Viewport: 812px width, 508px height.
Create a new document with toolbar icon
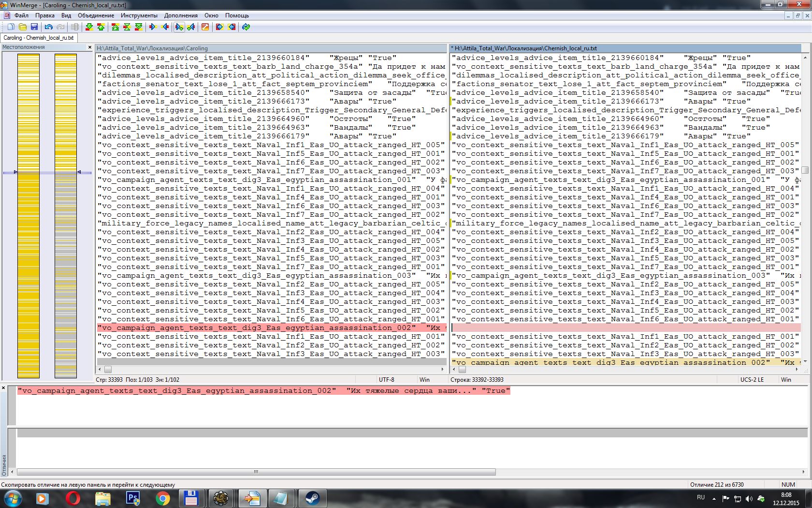[x=11, y=27]
